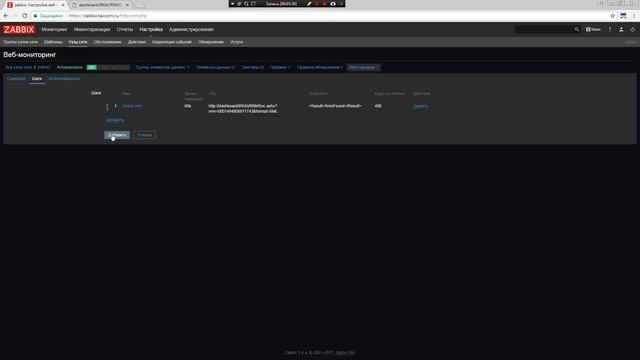This screenshot has height=360, width=640.
Task: Go to Корреляция событий submenu
Action: coord(172,42)
